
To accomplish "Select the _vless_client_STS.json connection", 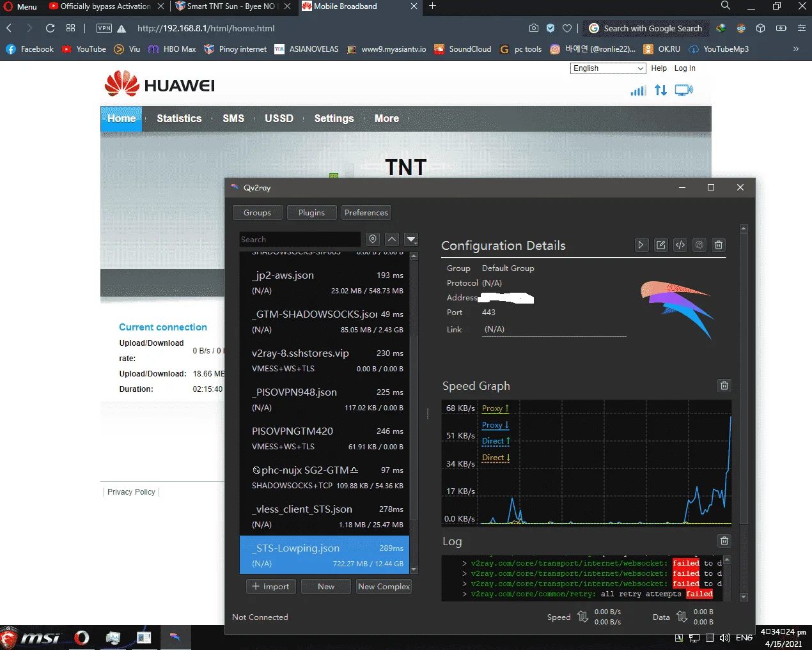I will [324, 516].
